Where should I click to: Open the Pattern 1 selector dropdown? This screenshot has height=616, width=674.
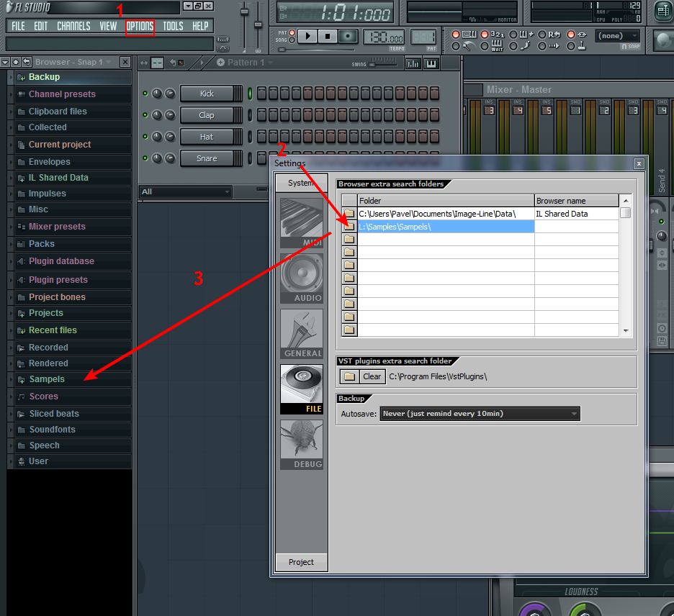tap(246, 63)
